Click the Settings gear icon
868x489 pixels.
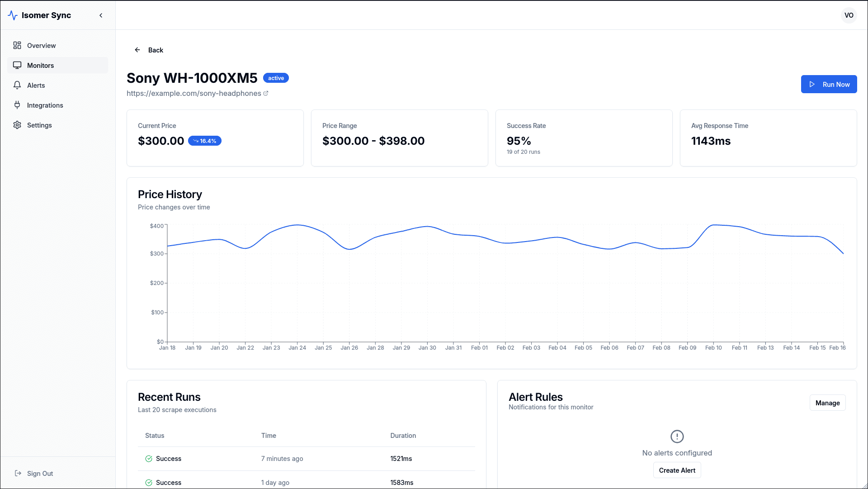[17, 125]
